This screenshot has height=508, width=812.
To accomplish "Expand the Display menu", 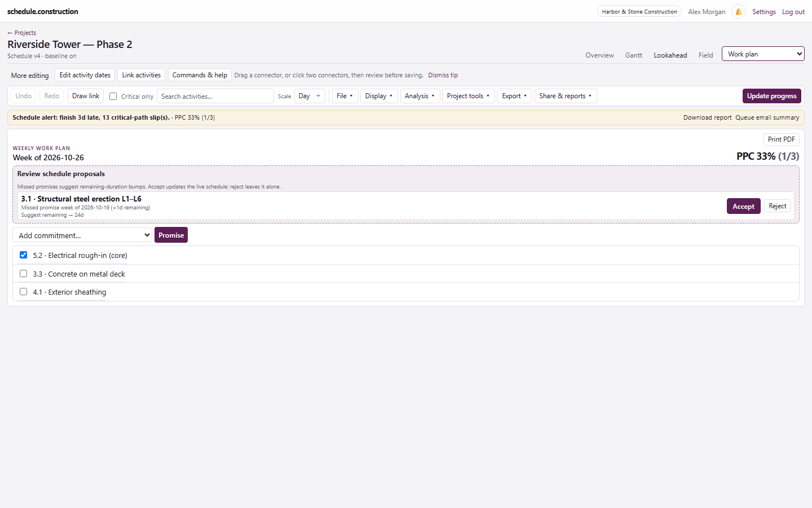I will (x=379, y=96).
